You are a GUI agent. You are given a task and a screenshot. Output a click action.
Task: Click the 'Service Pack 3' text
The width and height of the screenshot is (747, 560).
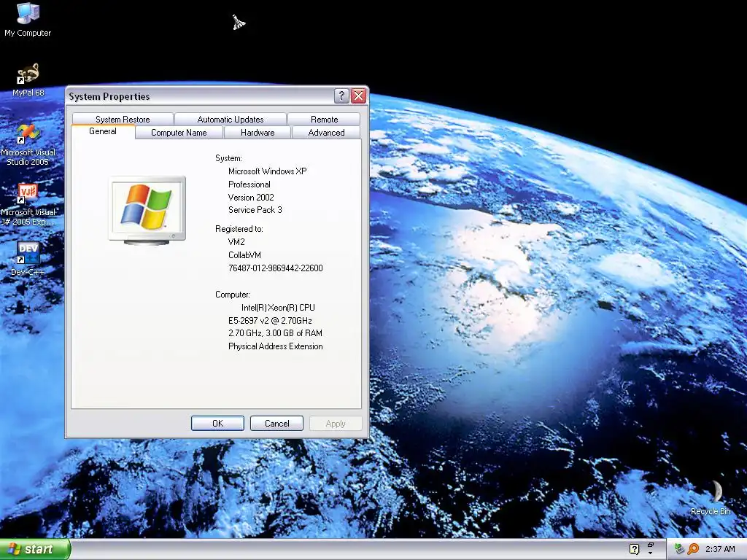tap(255, 210)
